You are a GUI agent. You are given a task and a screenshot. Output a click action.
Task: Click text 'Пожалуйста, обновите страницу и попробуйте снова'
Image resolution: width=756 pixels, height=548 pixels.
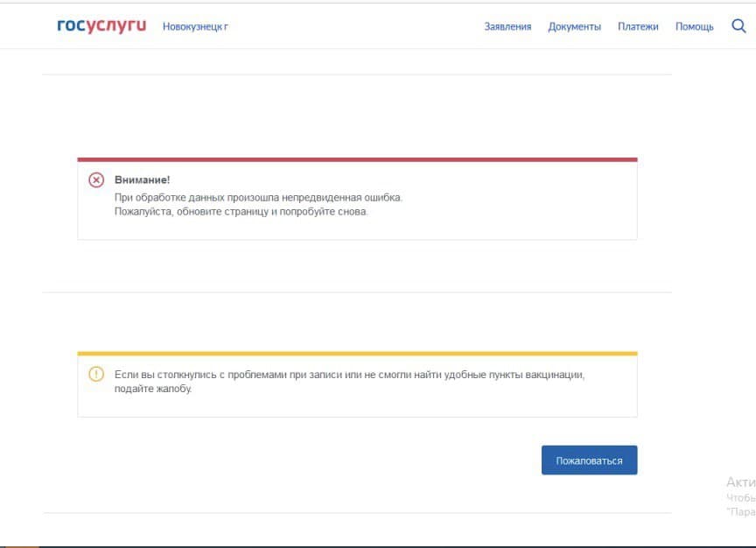(241, 212)
